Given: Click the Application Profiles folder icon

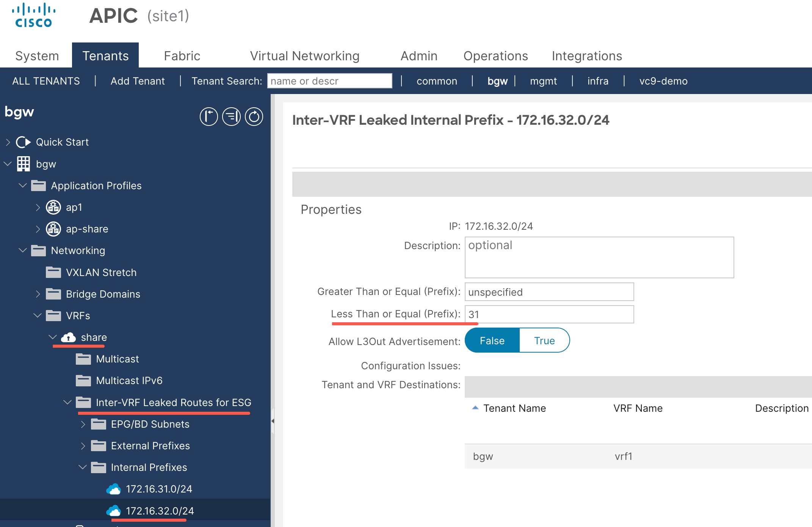Looking at the screenshot, I should [x=38, y=186].
